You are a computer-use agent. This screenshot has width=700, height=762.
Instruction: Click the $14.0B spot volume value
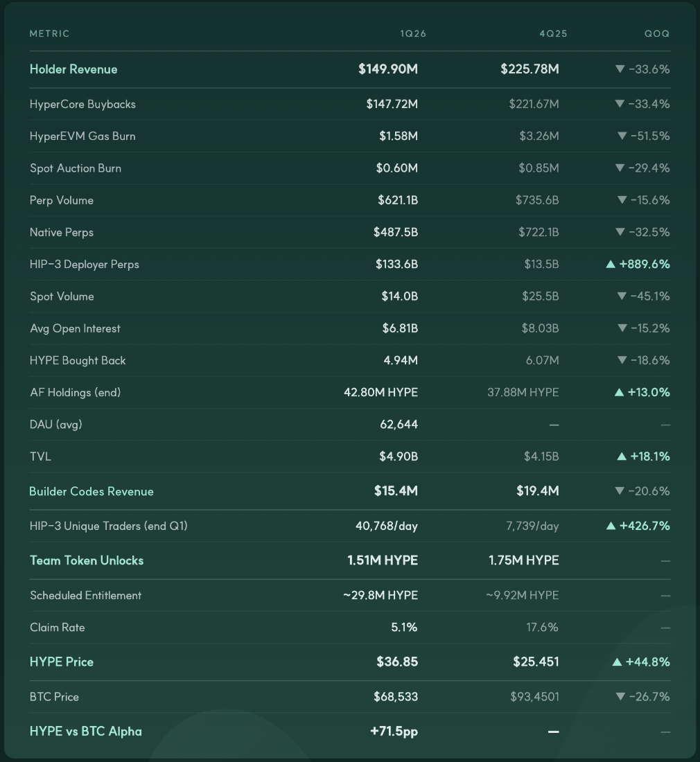pyautogui.click(x=400, y=296)
